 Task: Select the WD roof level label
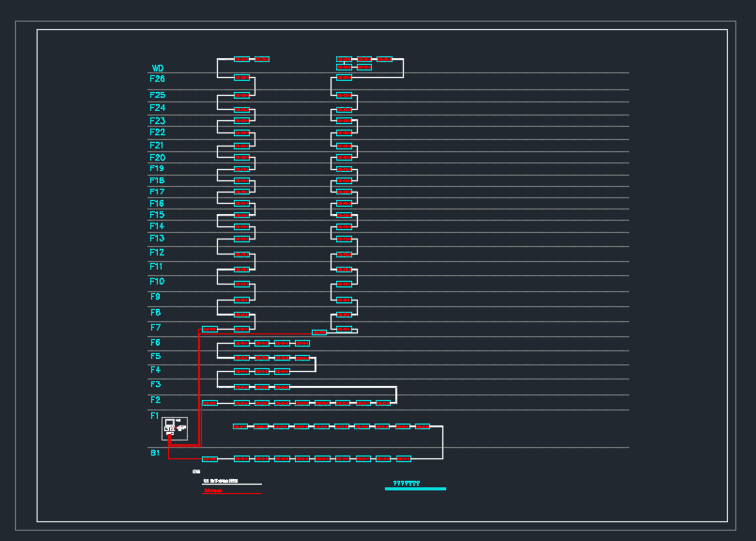pyautogui.click(x=158, y=69)
